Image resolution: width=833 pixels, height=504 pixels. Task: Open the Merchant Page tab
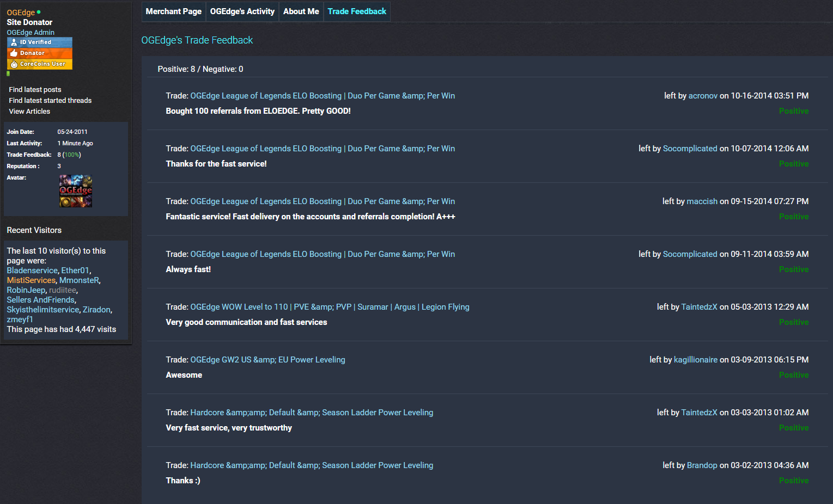coord(173,11)
